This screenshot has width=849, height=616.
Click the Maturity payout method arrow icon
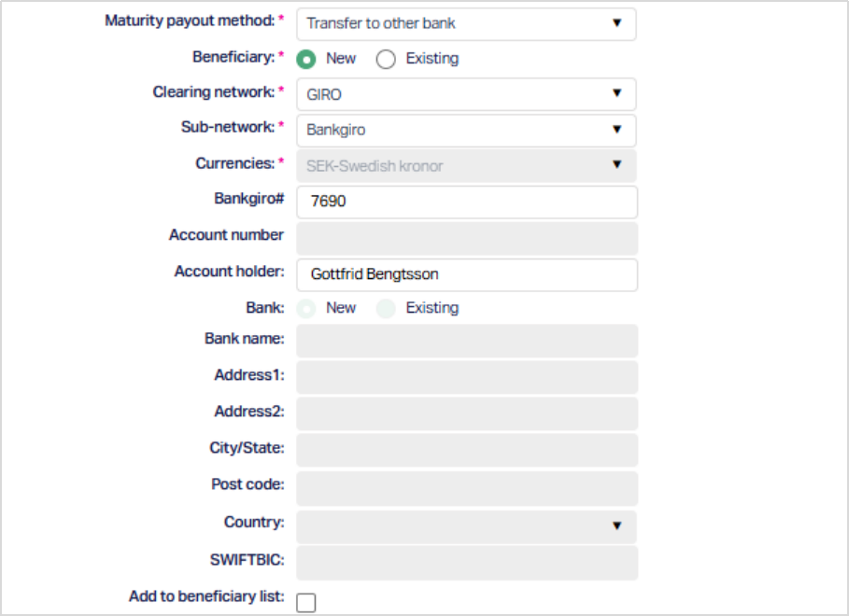point(616,23)
